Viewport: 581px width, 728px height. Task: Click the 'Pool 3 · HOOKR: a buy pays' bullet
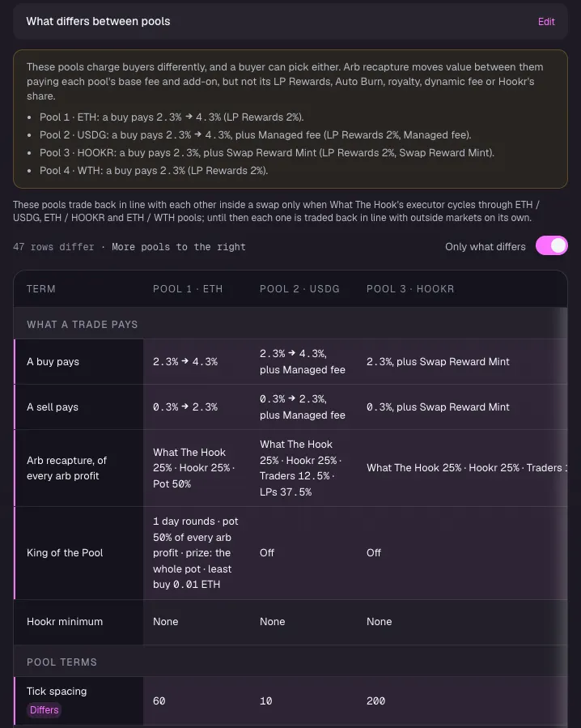click(x=267, y=153)
